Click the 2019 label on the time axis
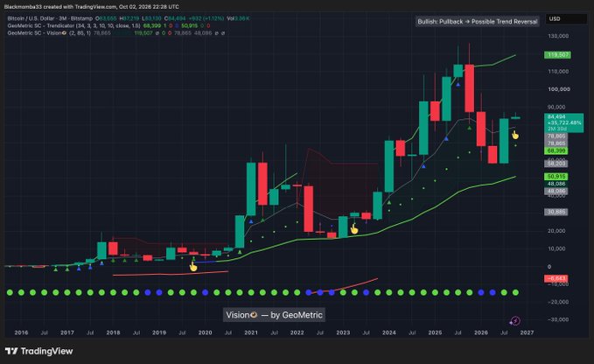This screenshot has width=594, height=364. point(159,332)
